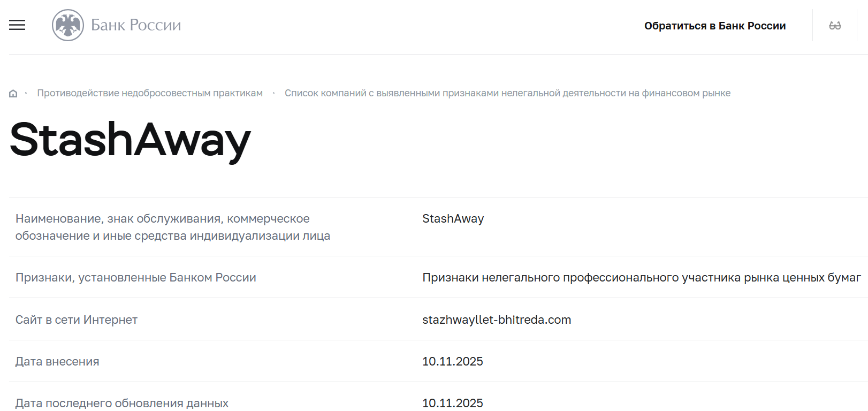Open Список компаний с выявленными признаками breadcrumb
This screenshot has height=411, width=868.
[507, 93]
